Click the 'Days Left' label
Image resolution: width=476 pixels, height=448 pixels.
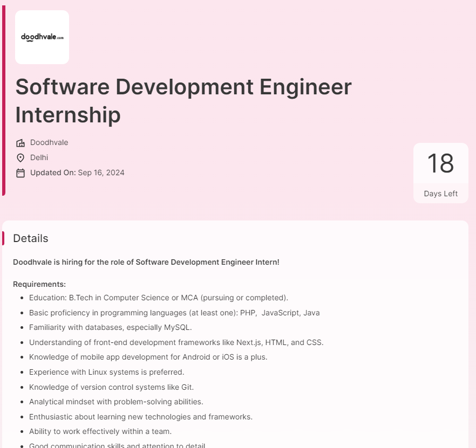441,194
